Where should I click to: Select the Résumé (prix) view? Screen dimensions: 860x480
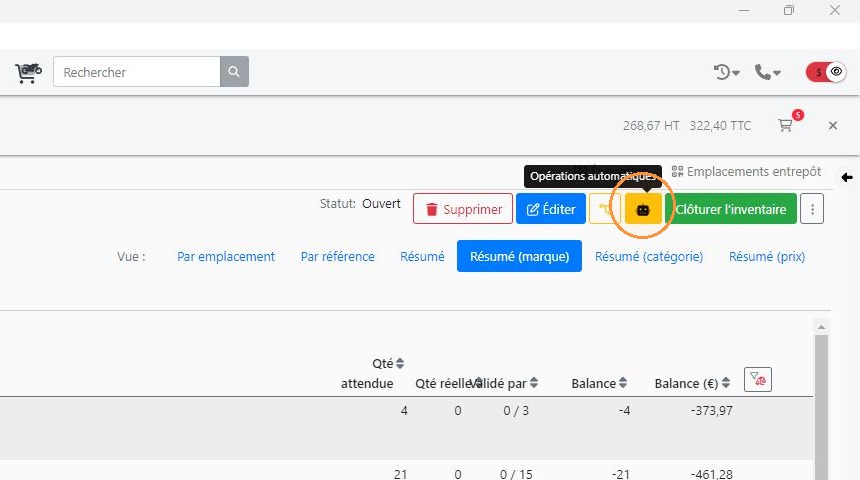tap(767, 256)
